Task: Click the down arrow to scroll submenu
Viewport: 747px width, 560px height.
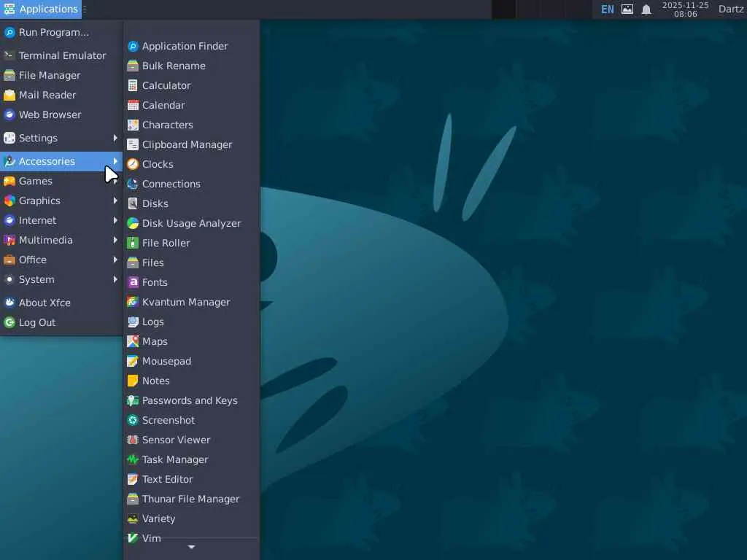Action: [x=192, y=547]
